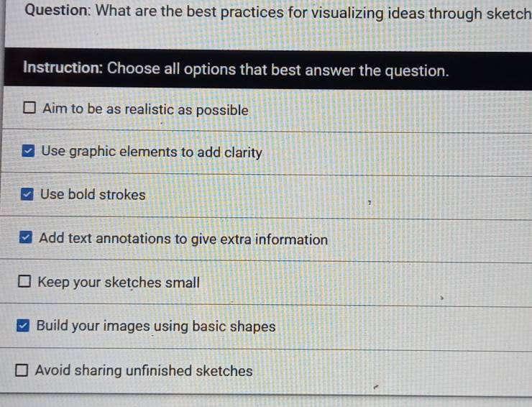
Task: Click the 'Aim to be as realistic as possible' option text
Action: [x=145, y=110]
